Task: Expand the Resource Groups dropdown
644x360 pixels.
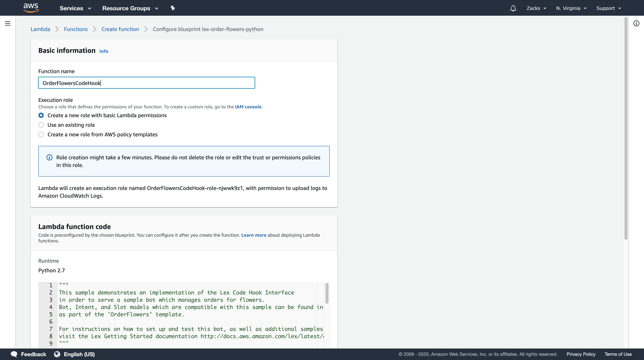Action: tap(130, 8)
